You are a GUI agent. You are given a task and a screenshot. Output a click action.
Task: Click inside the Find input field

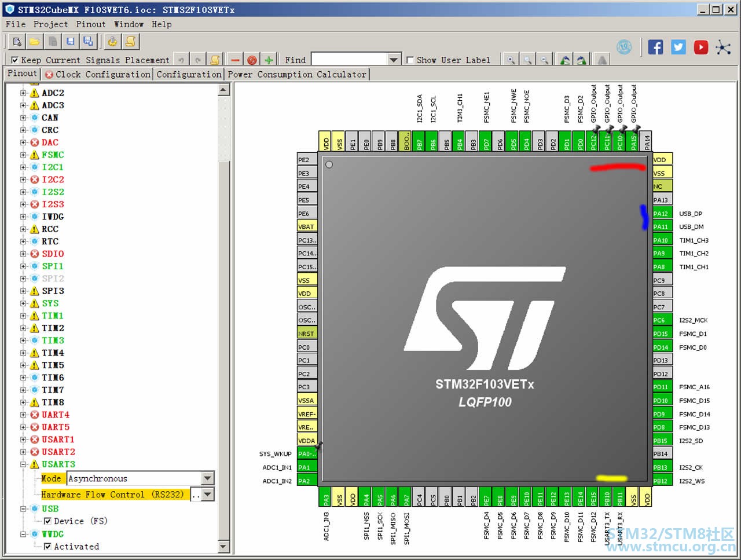pos(349,60)
